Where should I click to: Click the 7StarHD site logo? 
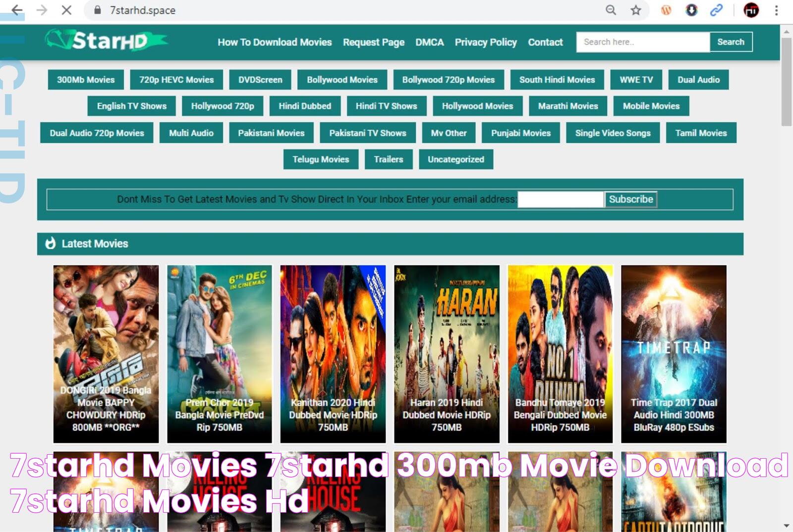click(x=106, y=41)
